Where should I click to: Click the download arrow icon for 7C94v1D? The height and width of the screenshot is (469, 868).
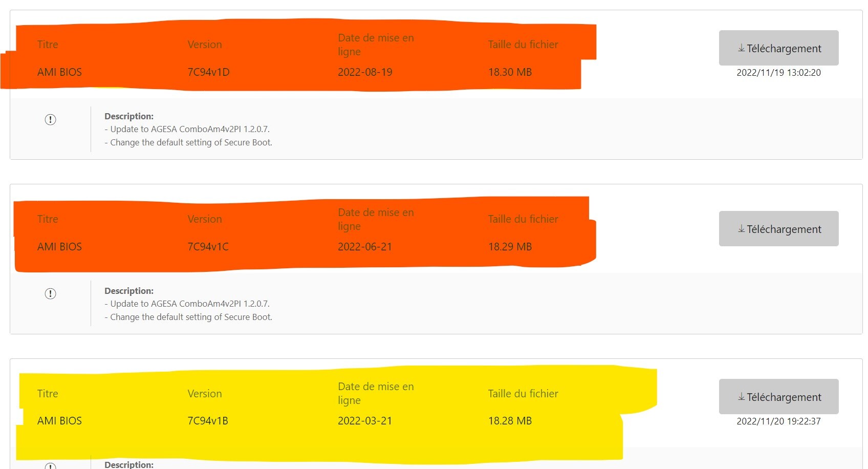(x=741, y=48)
